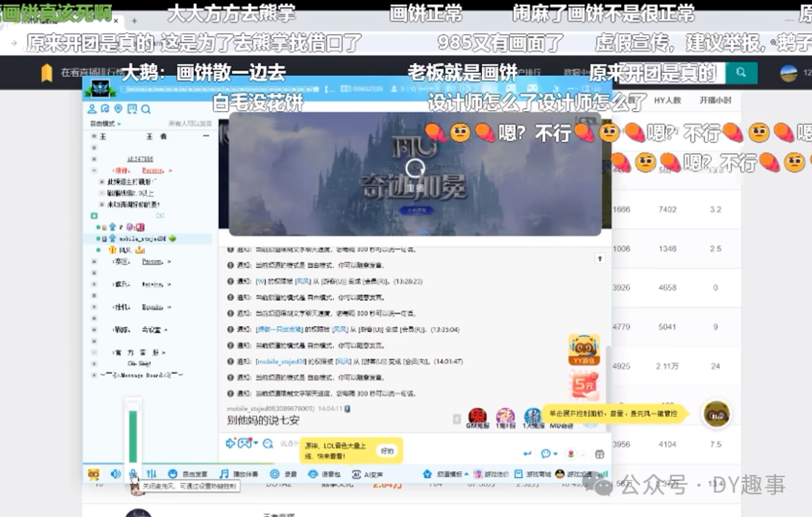This screenshot has width=812, height=517.
Task: Open the GM鬼服 app shortcut
Action: pos(477,418)
